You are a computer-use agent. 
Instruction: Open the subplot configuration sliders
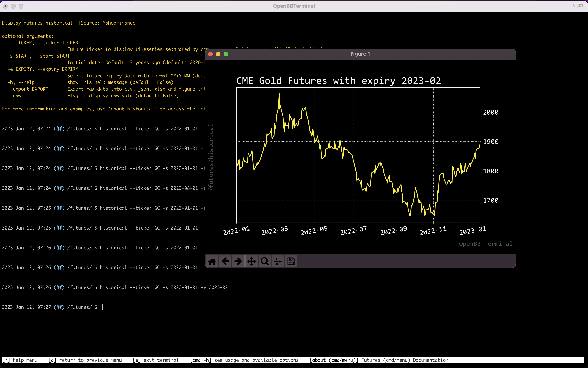(x=278, y=261)
